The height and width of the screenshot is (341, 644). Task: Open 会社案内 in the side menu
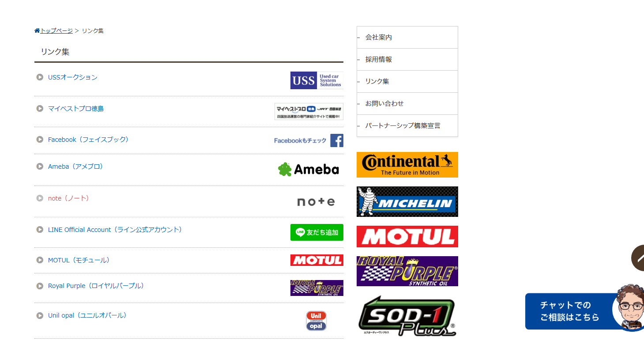[379, 38]
